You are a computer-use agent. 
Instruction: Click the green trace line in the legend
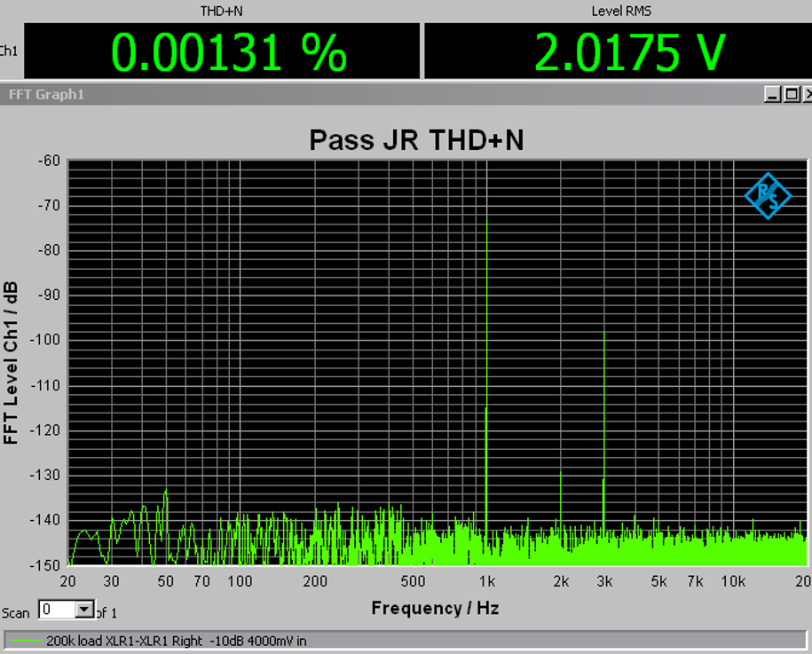pos(26,641)
